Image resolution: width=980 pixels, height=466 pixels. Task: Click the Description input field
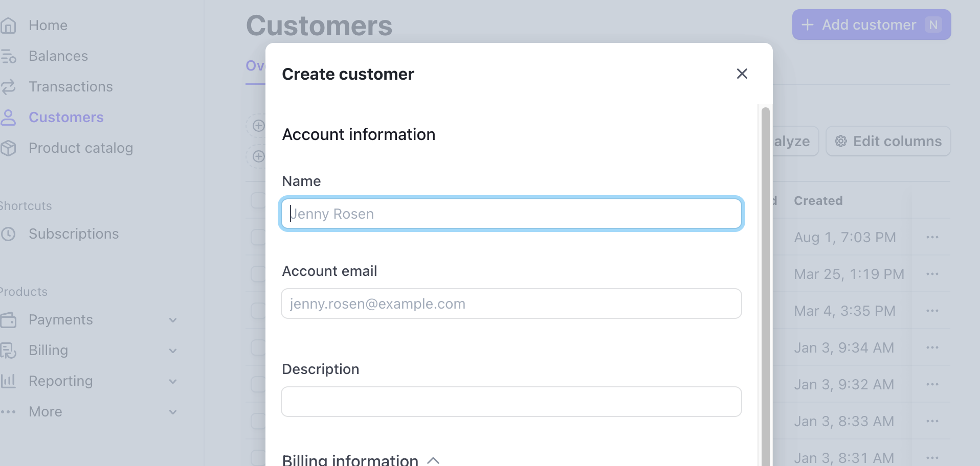tap(511, 402)
